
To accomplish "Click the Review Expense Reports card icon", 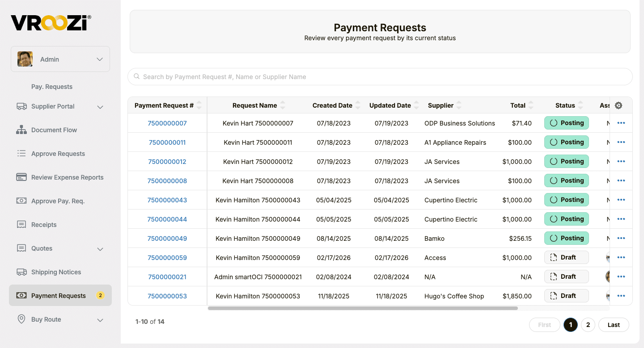I will point(21,177).
